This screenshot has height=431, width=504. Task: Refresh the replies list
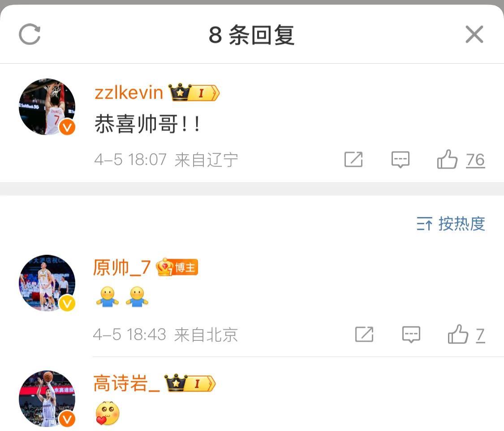30,34
